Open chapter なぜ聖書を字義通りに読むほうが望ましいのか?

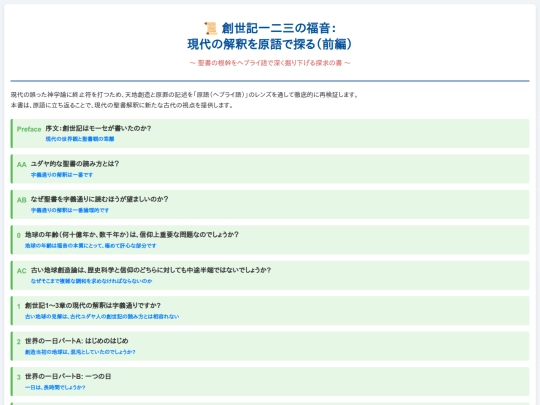coord(99,199)
